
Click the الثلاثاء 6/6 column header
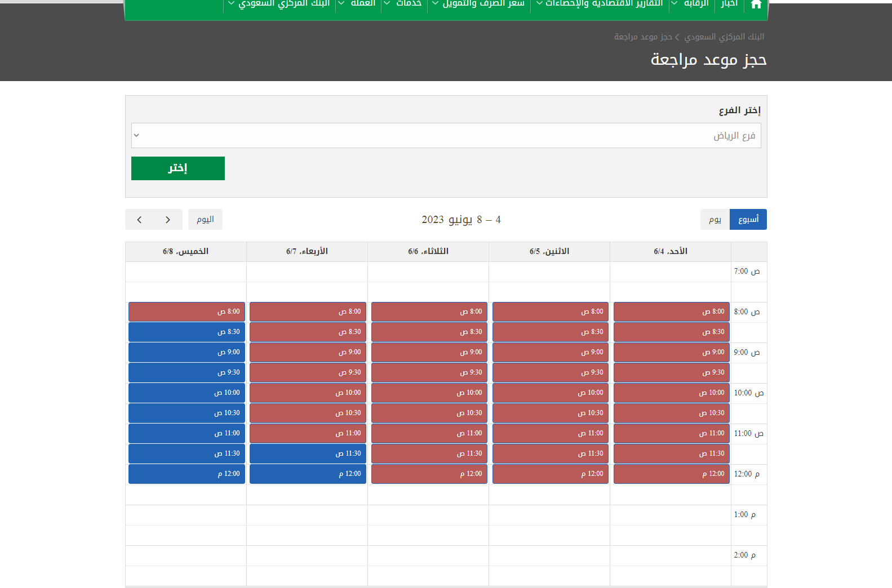coord(428,252)
